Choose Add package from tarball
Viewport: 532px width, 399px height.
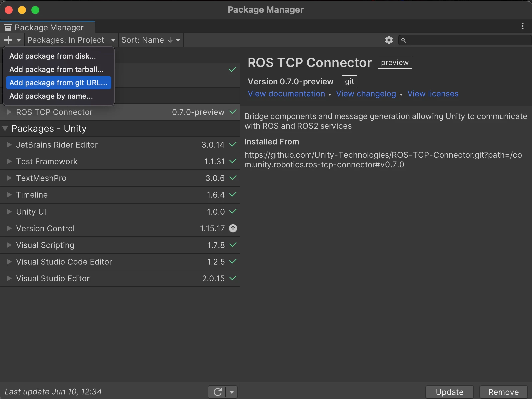coord(59,69)
